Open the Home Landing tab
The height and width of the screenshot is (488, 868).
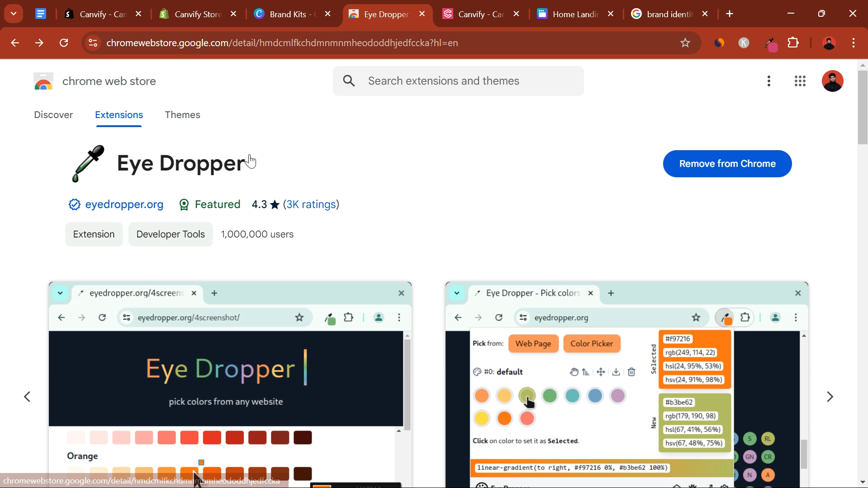click(x=575, y=14)
